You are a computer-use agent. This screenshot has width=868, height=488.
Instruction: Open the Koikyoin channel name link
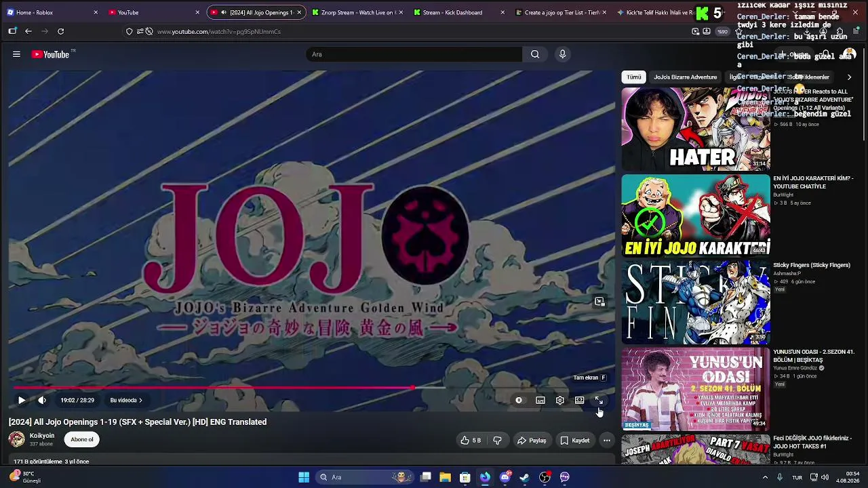[42, 436]
